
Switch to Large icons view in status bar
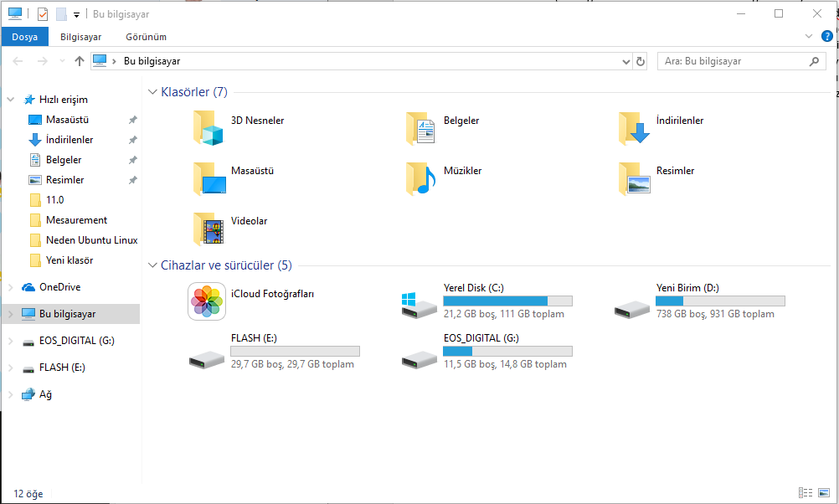[824, 493]
